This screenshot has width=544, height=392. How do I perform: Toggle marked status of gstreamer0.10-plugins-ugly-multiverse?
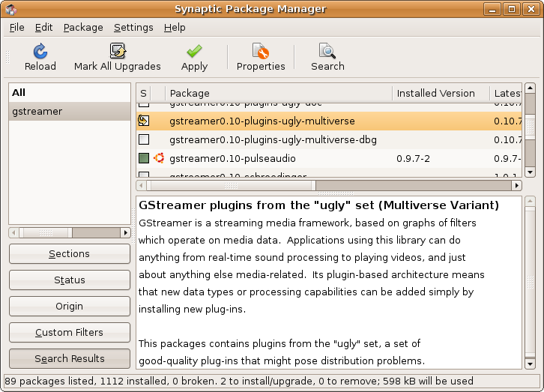point(144,121)
